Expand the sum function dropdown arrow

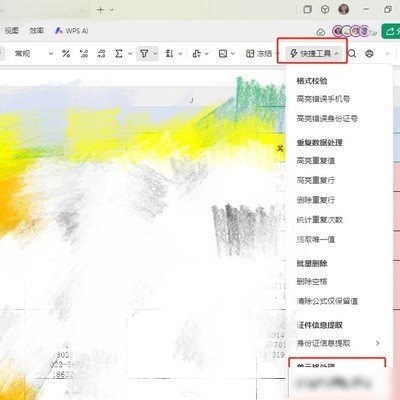(130, 54)
